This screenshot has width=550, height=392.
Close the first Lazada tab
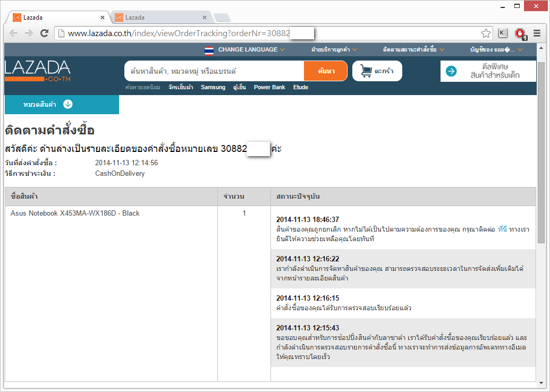pos(103,18)
